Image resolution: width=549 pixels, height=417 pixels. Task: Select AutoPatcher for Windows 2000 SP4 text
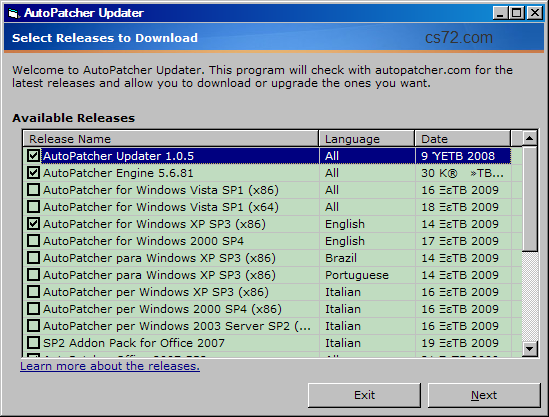tap(143, 241)
